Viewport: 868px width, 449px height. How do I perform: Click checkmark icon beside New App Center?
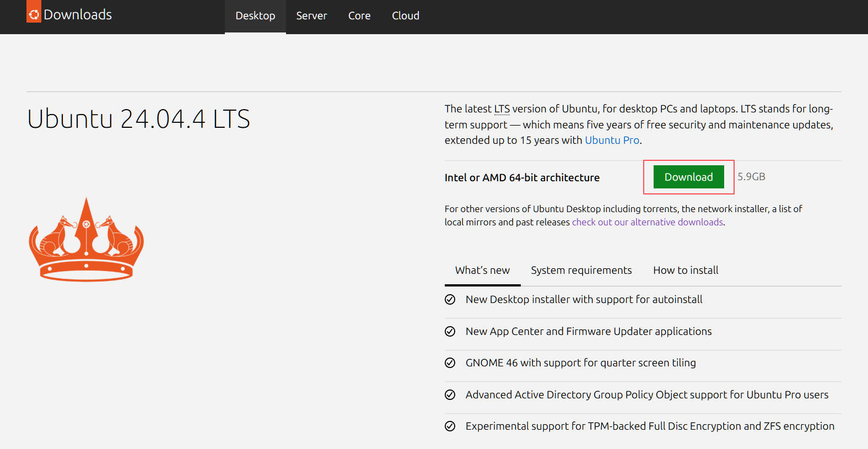point(450,332)
